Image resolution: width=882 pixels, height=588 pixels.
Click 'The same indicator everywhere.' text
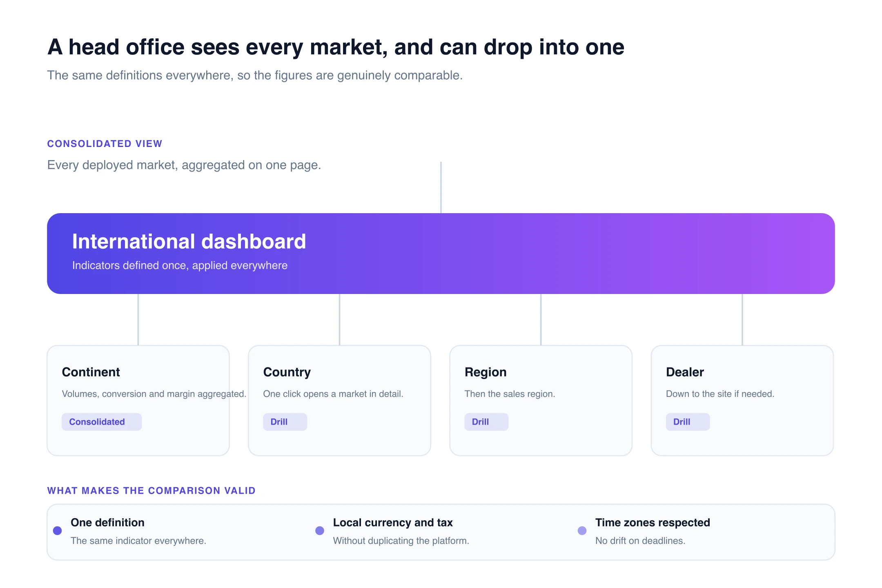pyautogui.click(x=138, y=541)
